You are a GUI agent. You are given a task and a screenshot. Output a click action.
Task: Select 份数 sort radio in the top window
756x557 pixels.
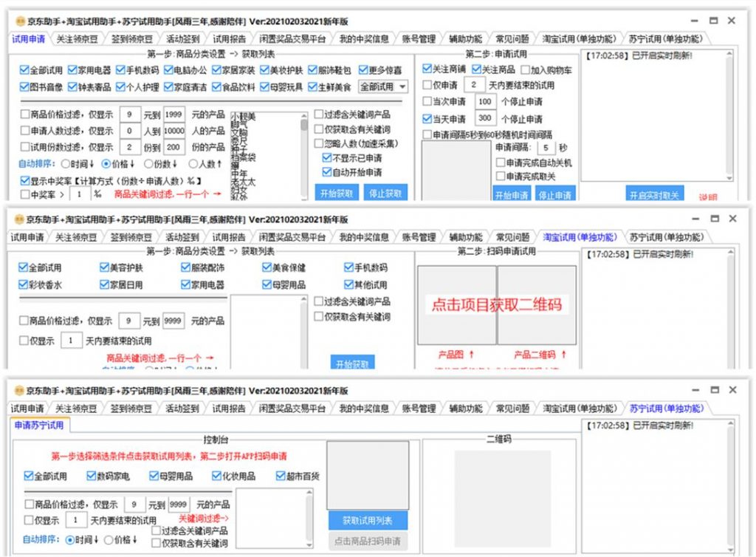point(148,164)
